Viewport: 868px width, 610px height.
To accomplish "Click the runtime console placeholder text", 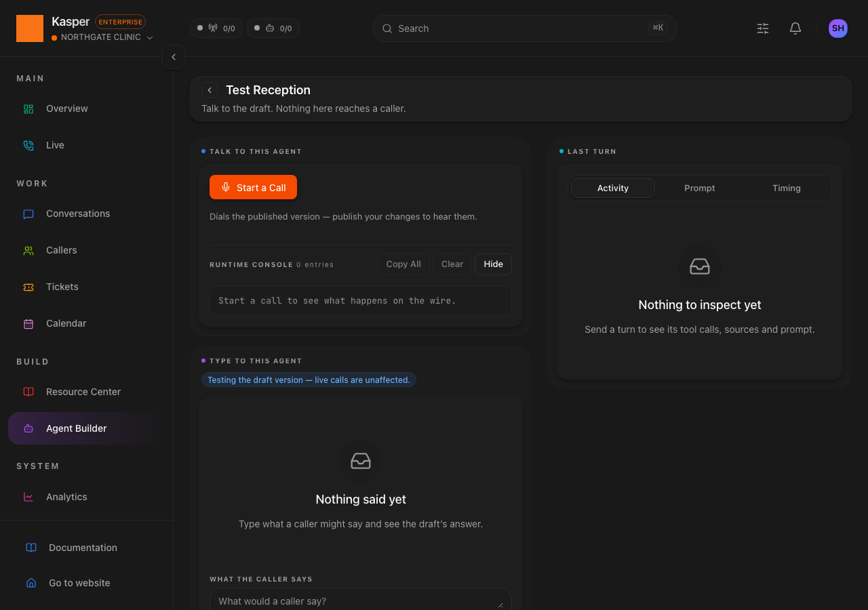I will coord(337,301).
